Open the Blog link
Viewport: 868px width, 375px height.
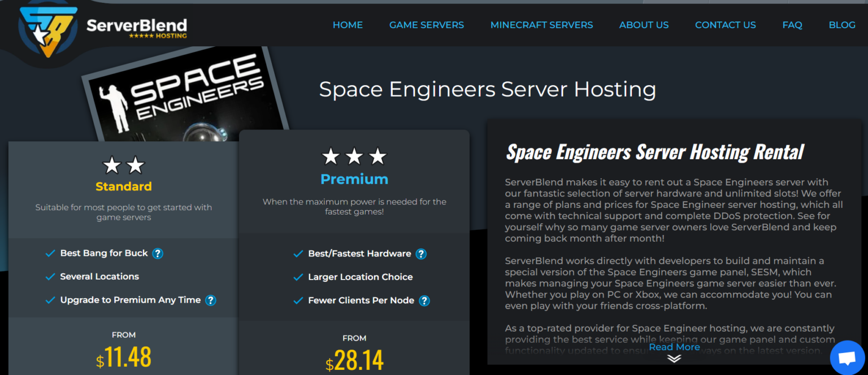841,25
